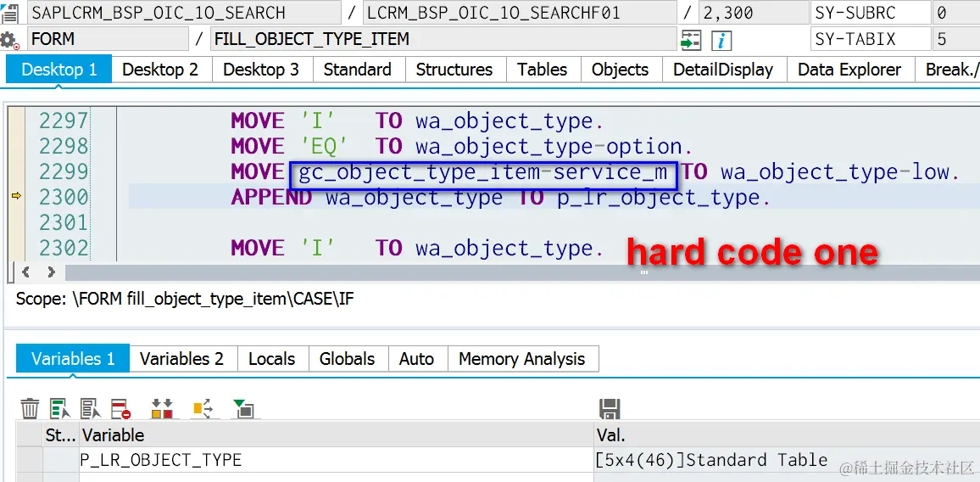This screenshot has width=980, height=482.
Task: Switch to the Desktop 3 tab
Action: (x=261, y=69)
